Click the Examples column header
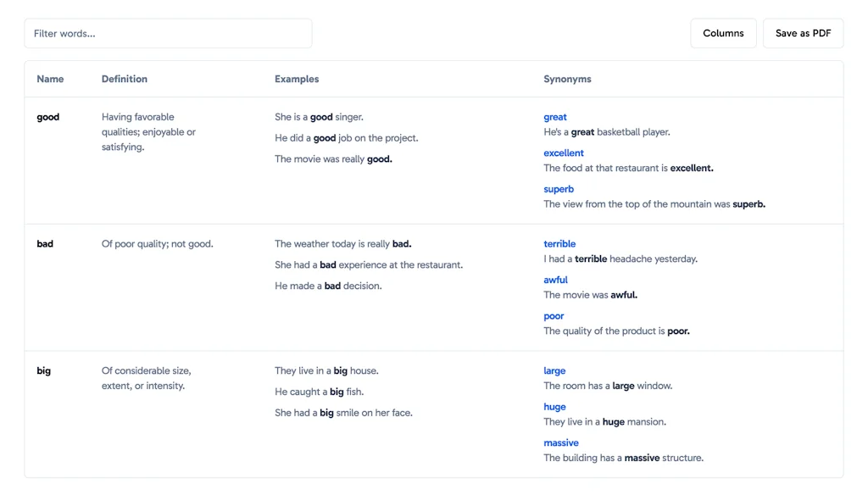868x495 pixels. point(296,79)
